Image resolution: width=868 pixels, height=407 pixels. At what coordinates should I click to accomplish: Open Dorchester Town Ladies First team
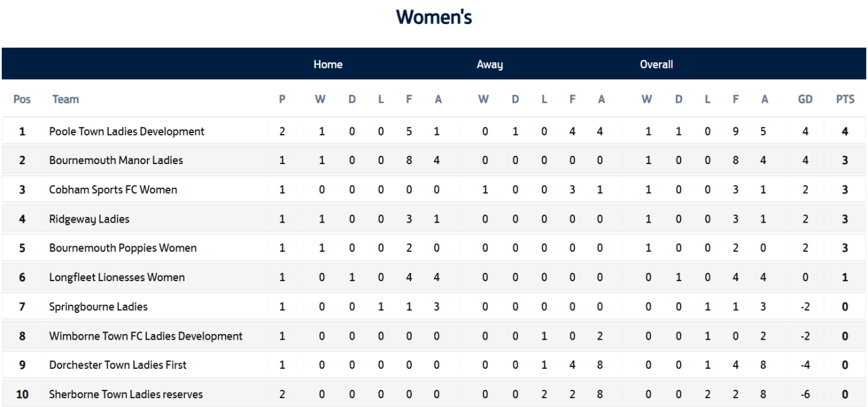tap(118, 365)
